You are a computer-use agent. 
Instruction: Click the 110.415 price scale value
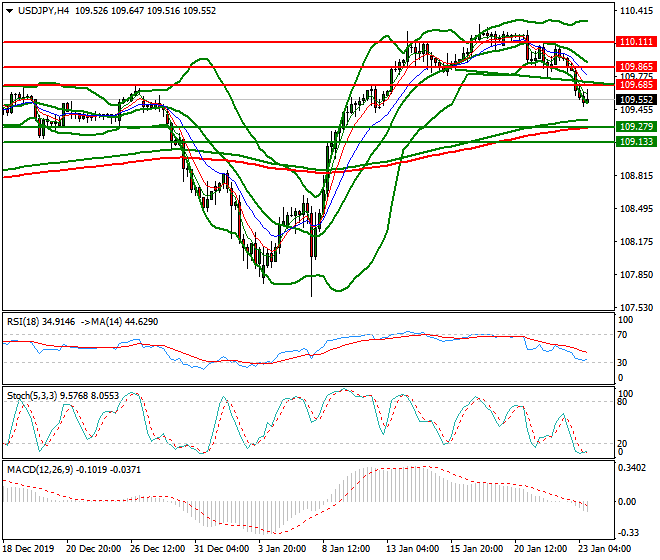636,11
